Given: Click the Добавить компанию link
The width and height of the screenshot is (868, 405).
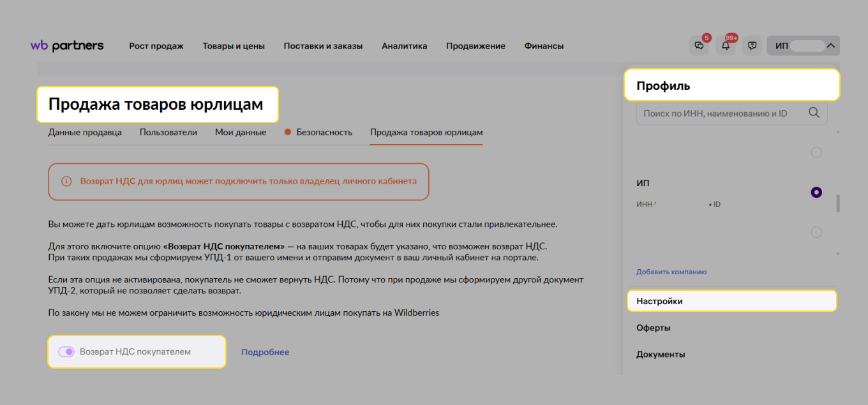Looking at the screenshot, I should pyautogui.click(x=671, y=272).
